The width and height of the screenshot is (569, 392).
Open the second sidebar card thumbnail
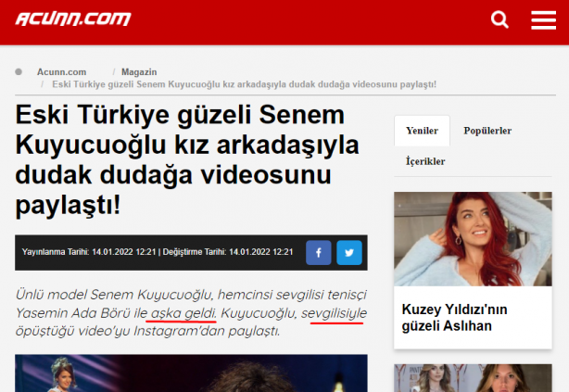pyautogui.click(x=473, y=378)
